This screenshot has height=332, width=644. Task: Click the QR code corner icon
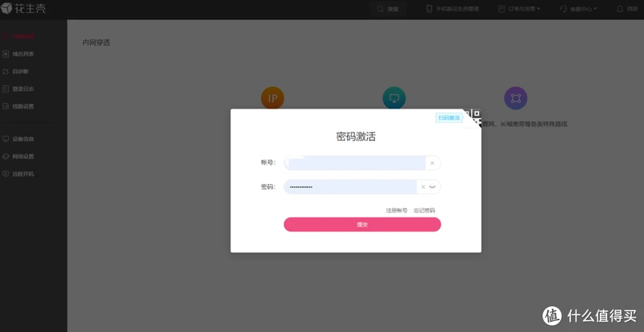[473, 117]
